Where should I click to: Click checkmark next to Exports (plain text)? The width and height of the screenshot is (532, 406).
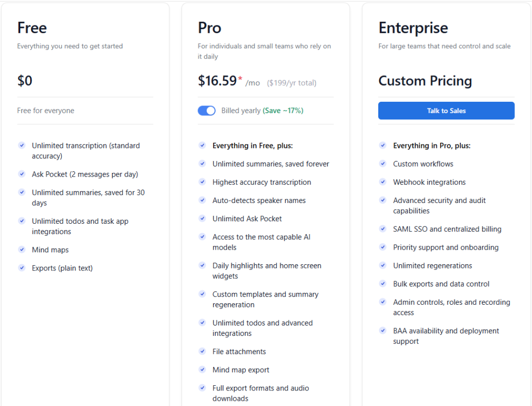(22, 268)
